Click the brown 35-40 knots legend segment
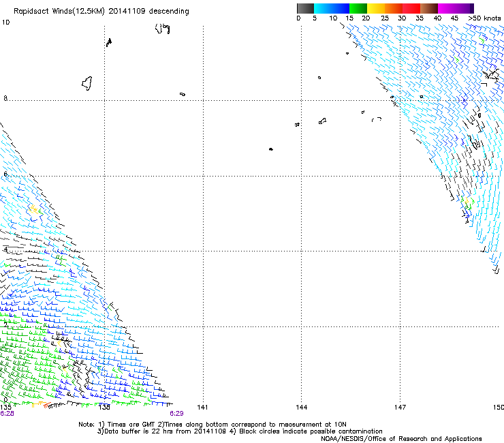 point(429,8)
